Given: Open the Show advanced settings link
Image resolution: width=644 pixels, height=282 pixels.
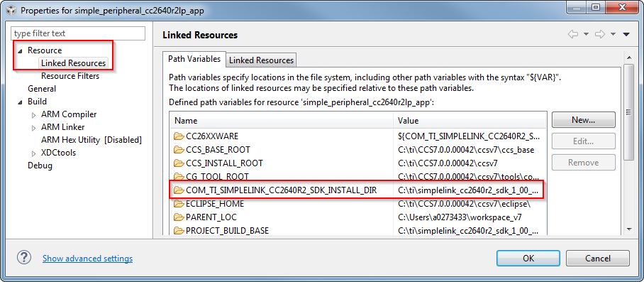Looking at the screenshot, I should tap(87, 259).
